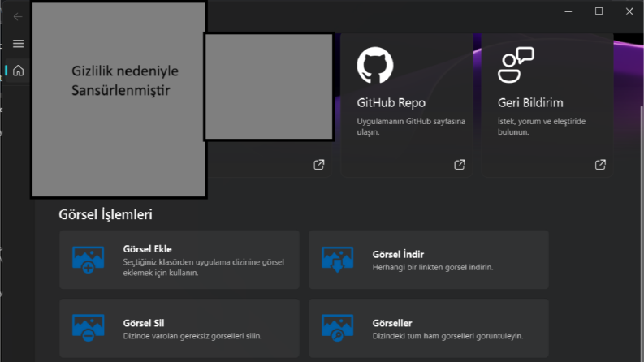The height and width of the screenshot is (362, 644).
Task: Open external link icon beside the censored card
Action: pyautogui.click(x=318, y=165)
